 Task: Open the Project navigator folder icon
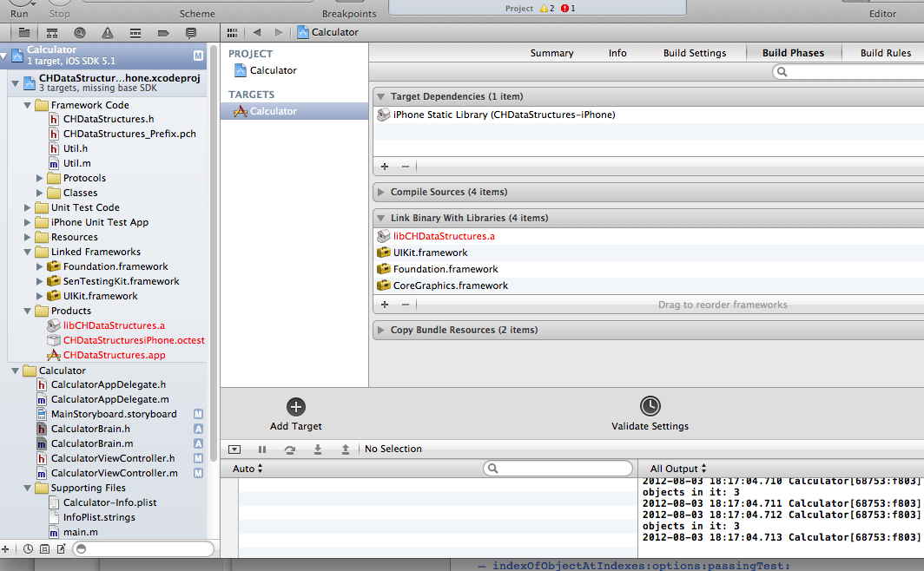click(24, 33)
